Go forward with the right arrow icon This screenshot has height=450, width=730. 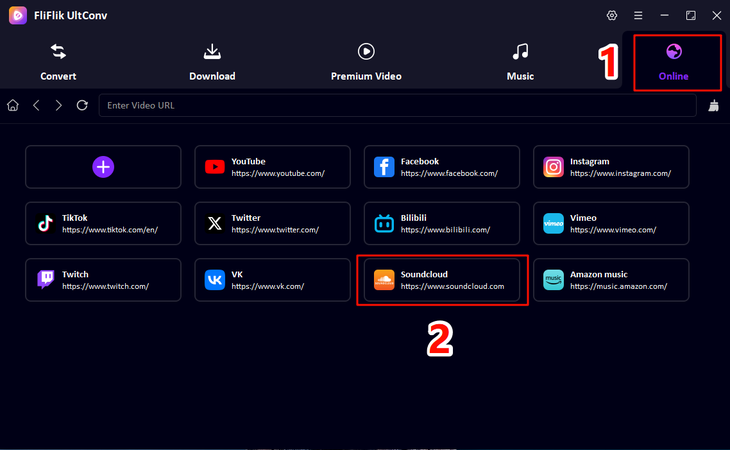pyautogui.click(x=59, y=105)
